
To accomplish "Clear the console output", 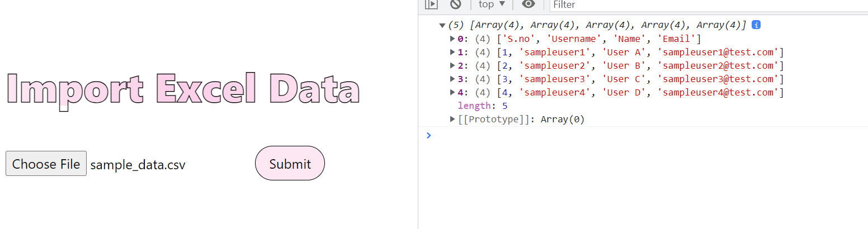I will [456, 4].
